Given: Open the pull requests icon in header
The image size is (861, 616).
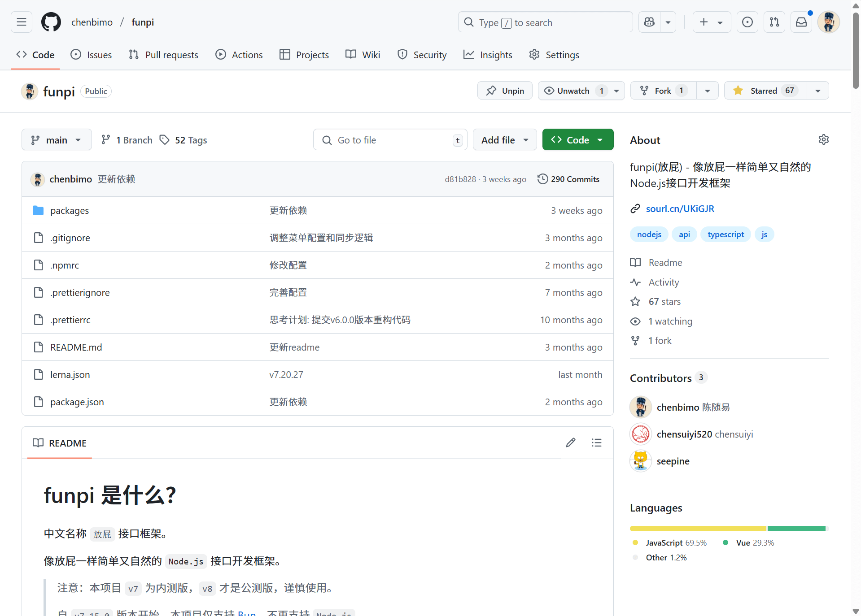Looking at the screenshot, I should point(774,22).
